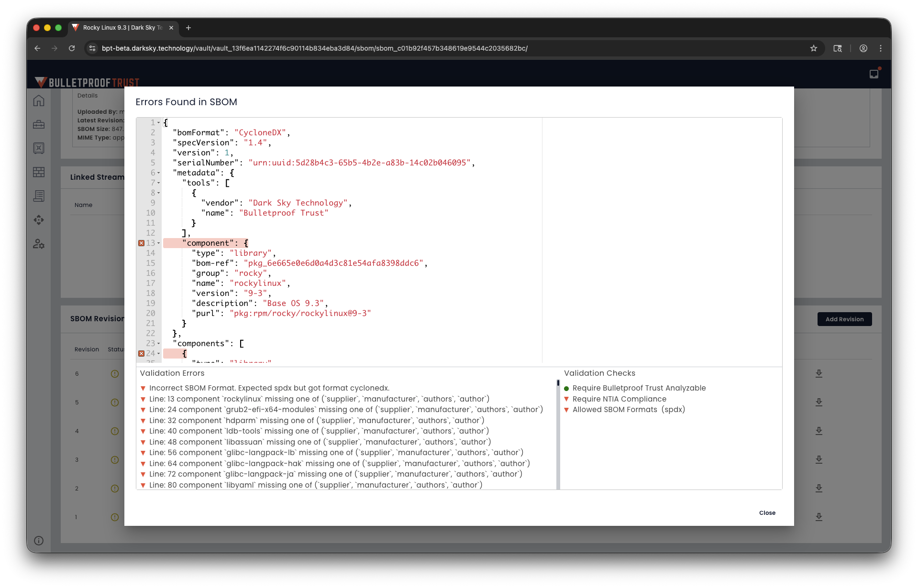The height and width of the screenshot is (588, 918).
Task: Click the browser address bar URL
Action: [315, 48]
